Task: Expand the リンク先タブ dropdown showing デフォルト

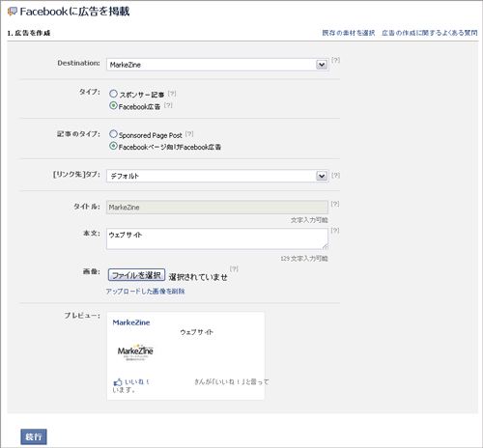Action: point(217,176)
